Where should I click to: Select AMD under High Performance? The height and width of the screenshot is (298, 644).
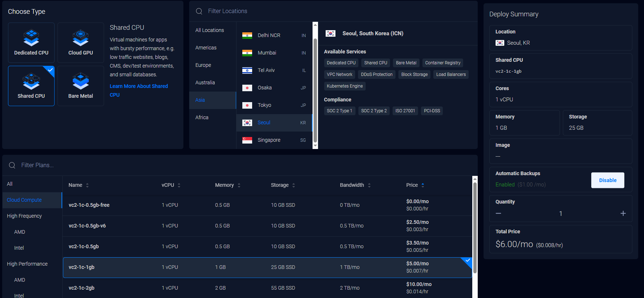pyautogui.click(x=32, y=280)
